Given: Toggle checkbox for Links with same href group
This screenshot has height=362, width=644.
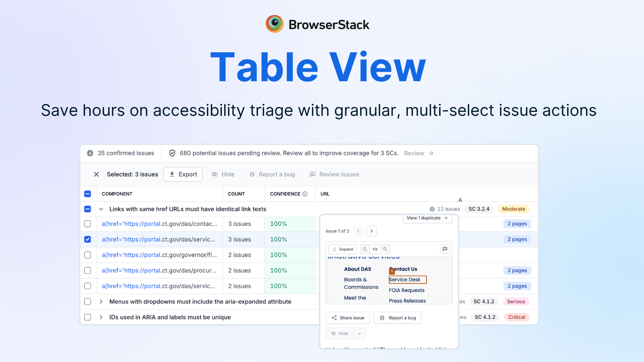Looking at the screenshot, I should pyautogui.click(x=87, y=209).
